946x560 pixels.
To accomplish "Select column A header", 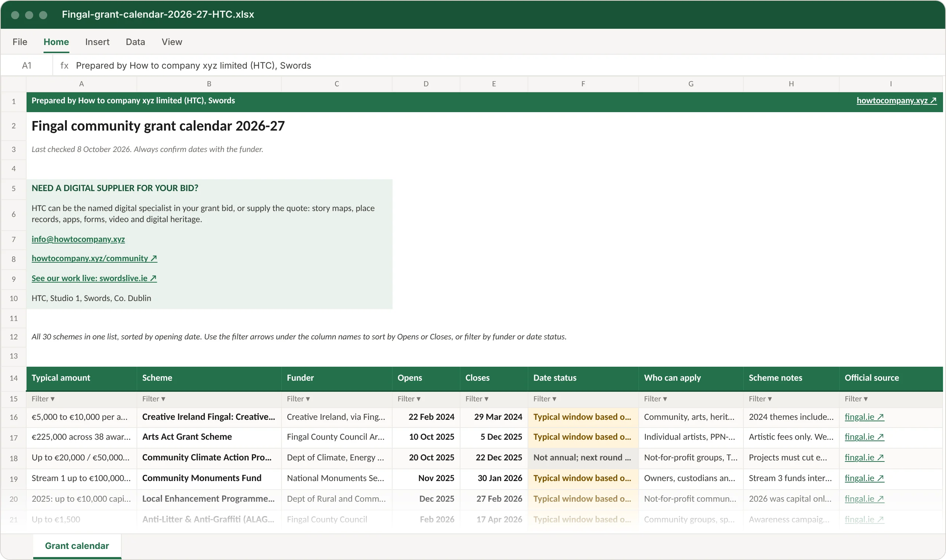I will pyautogui.click(x=82, y=84).
